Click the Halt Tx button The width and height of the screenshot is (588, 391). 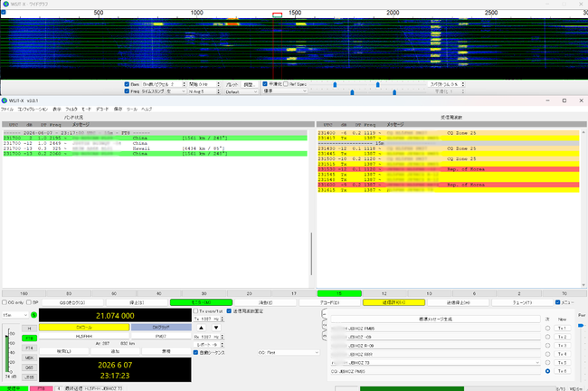[x=459, y=302]
